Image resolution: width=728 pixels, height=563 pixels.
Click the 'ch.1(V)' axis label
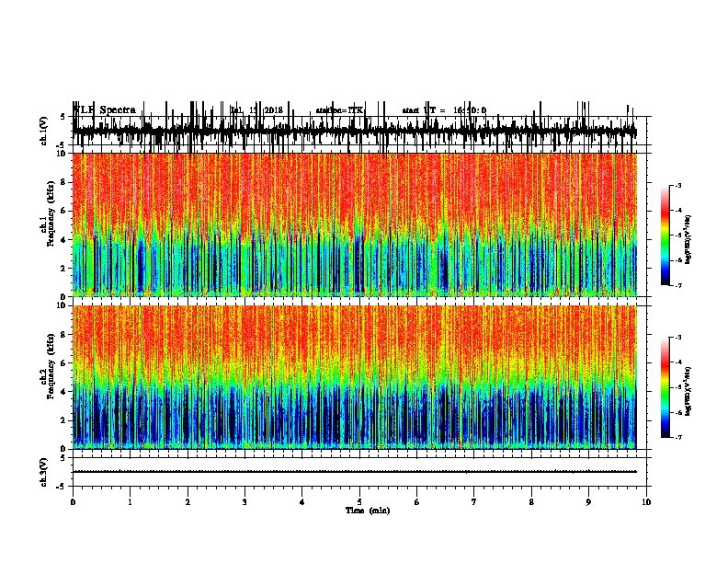[x=44, y=131]
